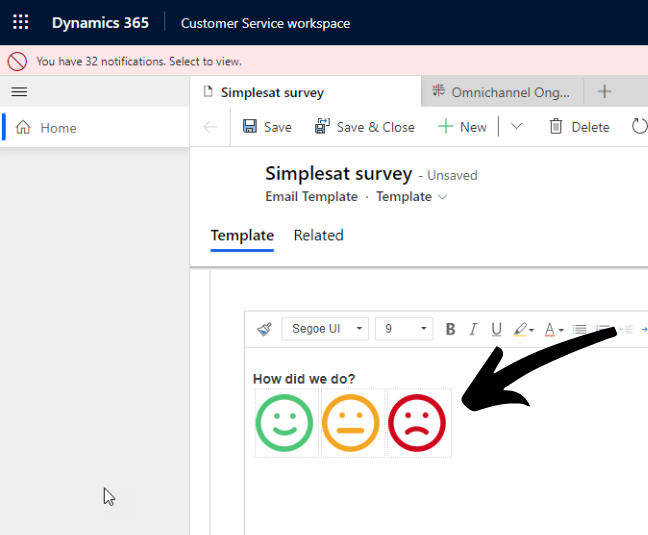Add a new tab with plus icon
This screenshot has height=535, width=648.
[604, 91]
